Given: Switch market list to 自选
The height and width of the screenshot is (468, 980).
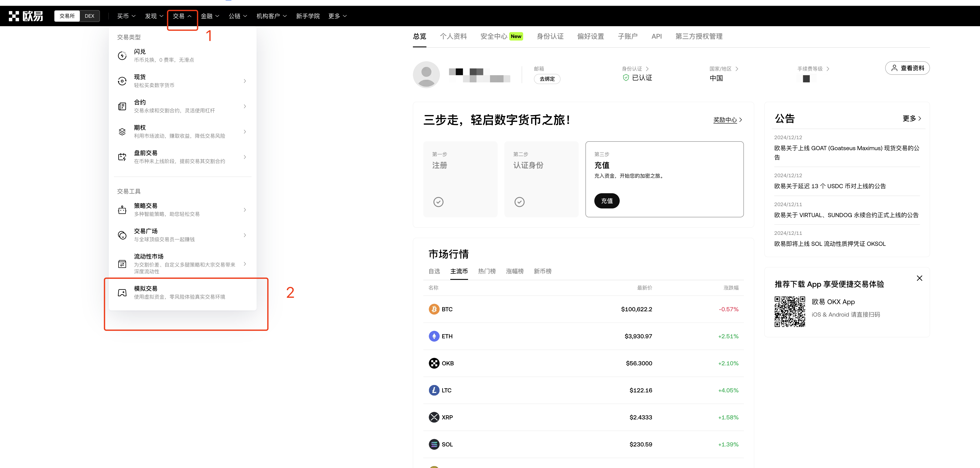Looking at the screenshot, I should [434, 271].
